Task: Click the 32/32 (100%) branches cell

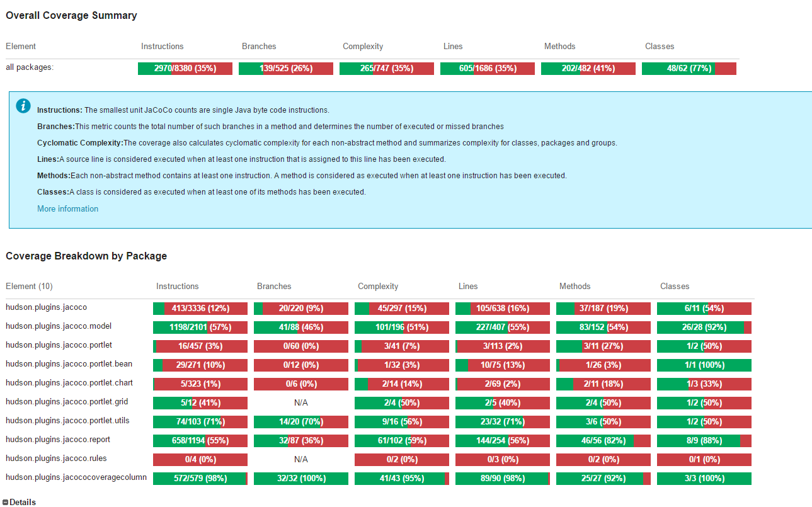Action: tap(301, 479)
